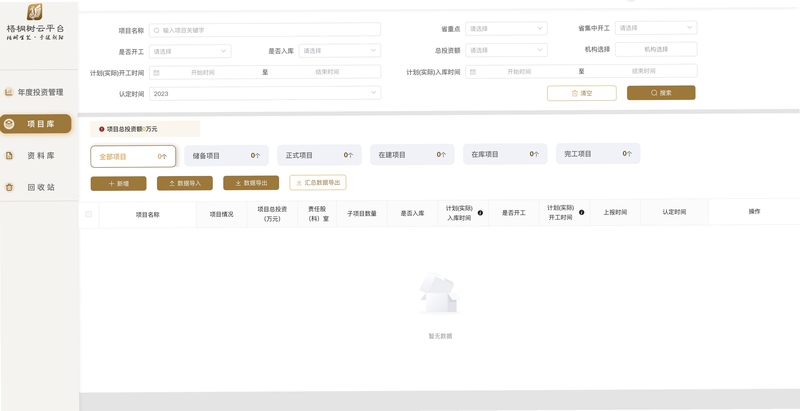Screen dimensions: 800x411
Task: Pick end date for 计划(实际)开工时间
Action: (x=327, y=72)
